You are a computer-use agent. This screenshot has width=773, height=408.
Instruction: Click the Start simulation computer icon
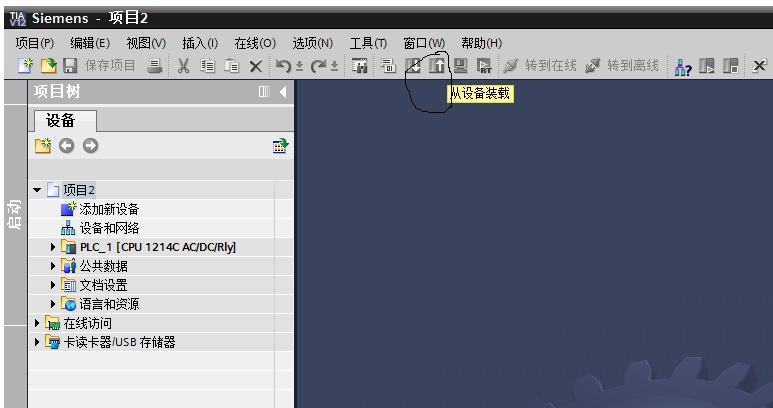(x=460, y=66)
